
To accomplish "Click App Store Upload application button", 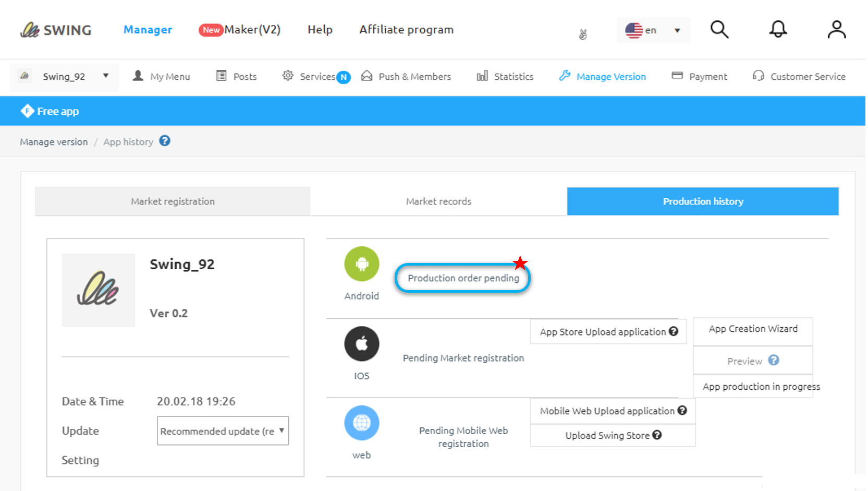I will 608,332.
